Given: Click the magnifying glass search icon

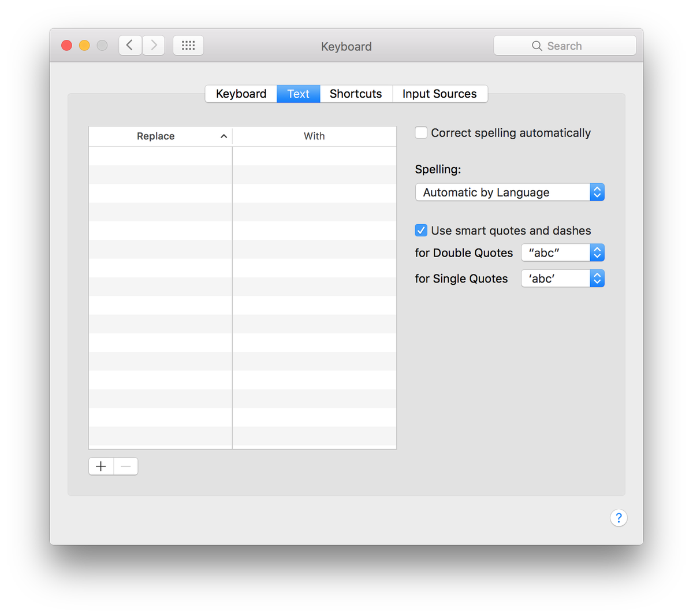Looking at the screenshot, I should point(537,46).
